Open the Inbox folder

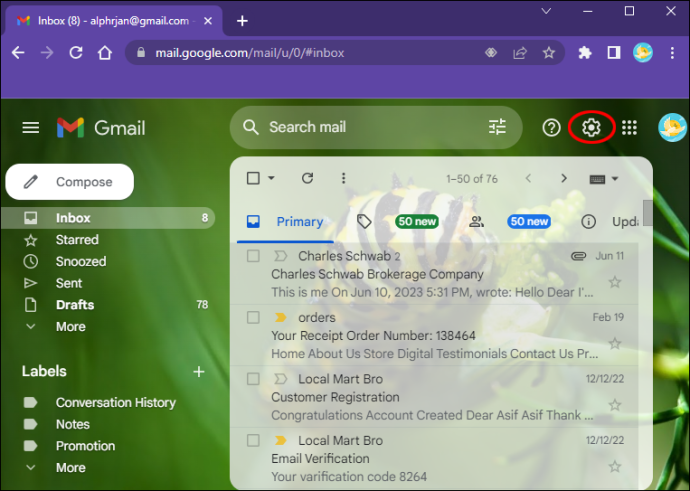[x=108, y=218]
